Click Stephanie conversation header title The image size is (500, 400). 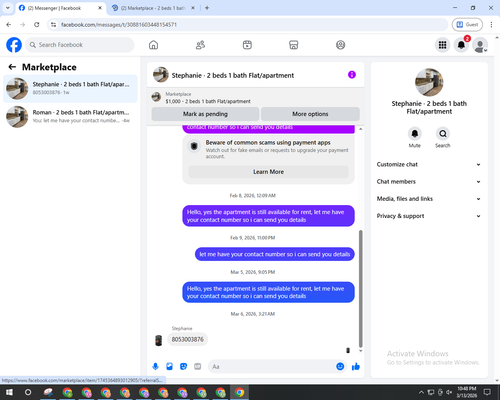pyautogui.click(x=233, y=75)
